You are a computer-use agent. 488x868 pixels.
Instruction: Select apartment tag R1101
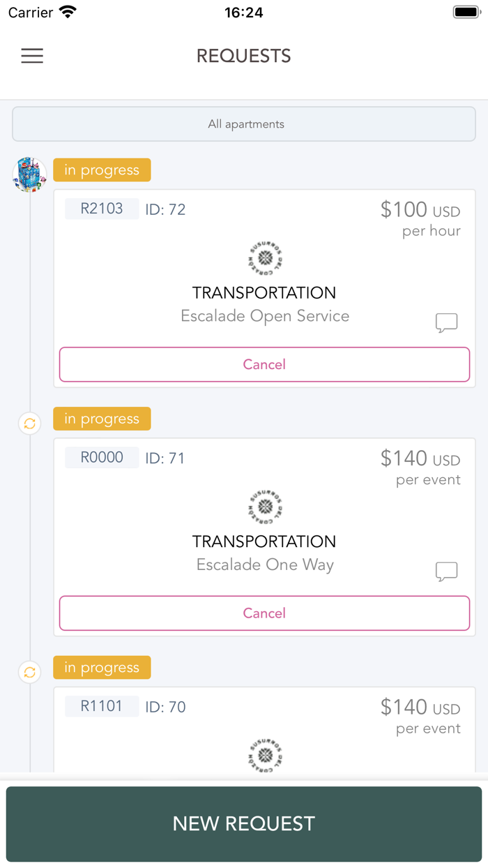(x=102, y=706)
